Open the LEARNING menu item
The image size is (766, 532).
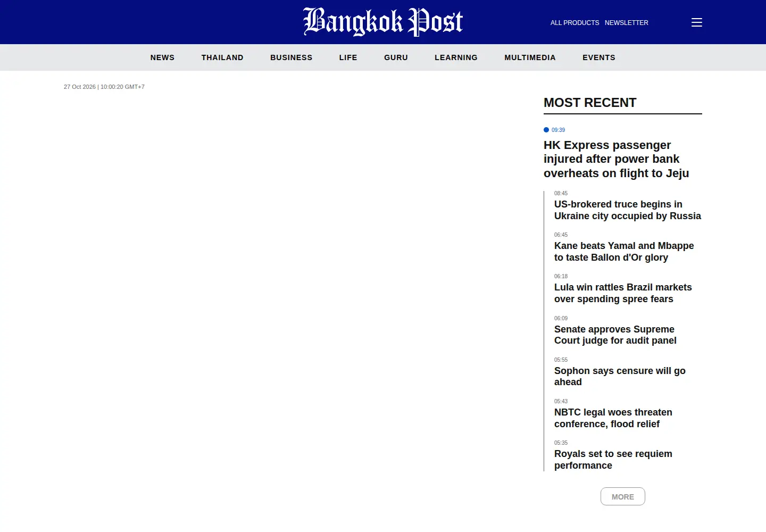point(456,57)
